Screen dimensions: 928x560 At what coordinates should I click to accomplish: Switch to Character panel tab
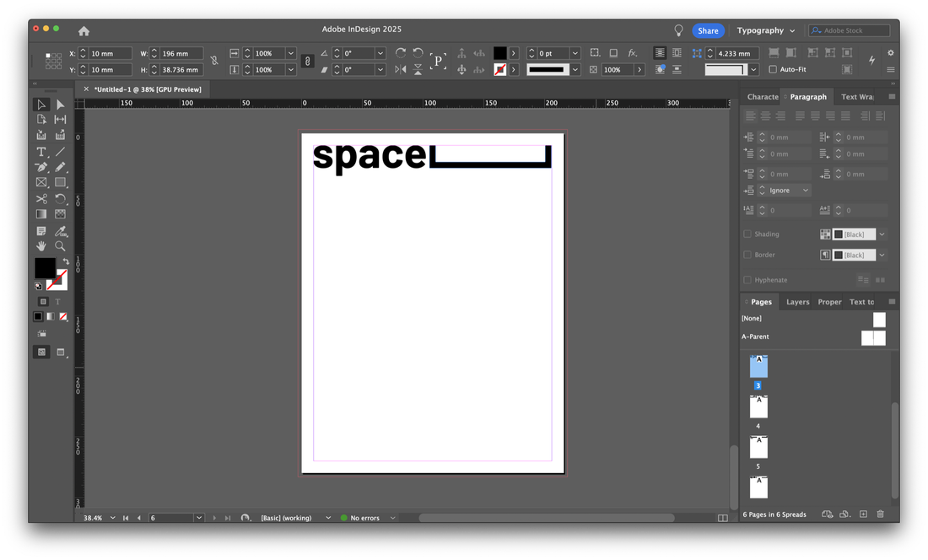coord(763,96)
